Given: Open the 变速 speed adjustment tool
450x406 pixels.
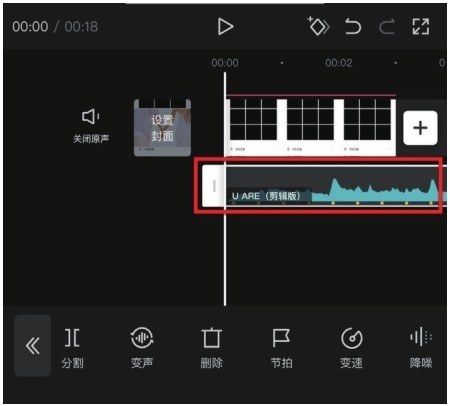Looking at the screenshot, I should (351, 348).
